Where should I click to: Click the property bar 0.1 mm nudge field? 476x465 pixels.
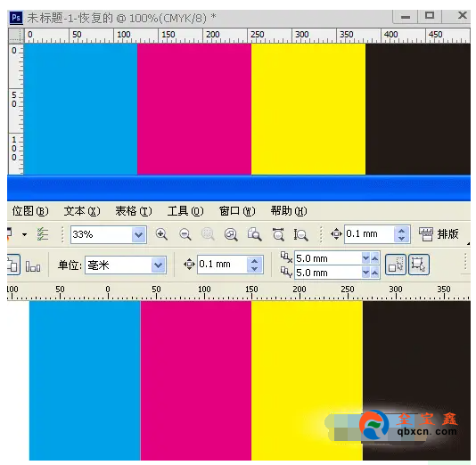(222, 265)
